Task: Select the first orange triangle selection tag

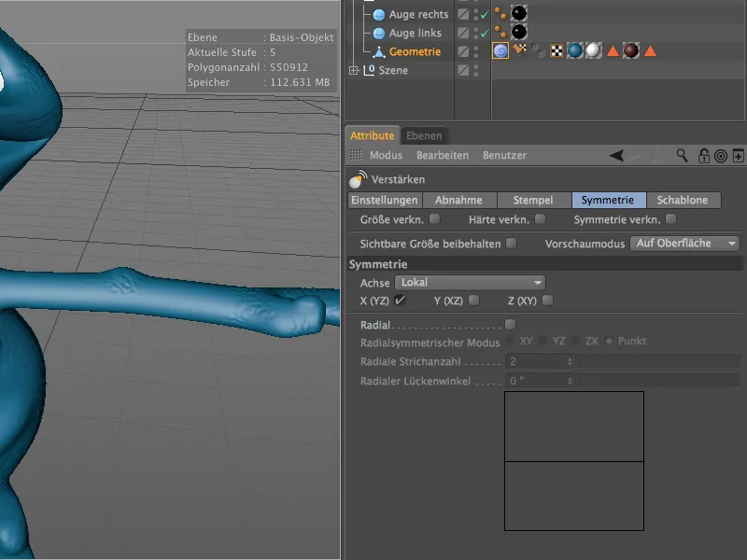Action: [x=613, y=50]
